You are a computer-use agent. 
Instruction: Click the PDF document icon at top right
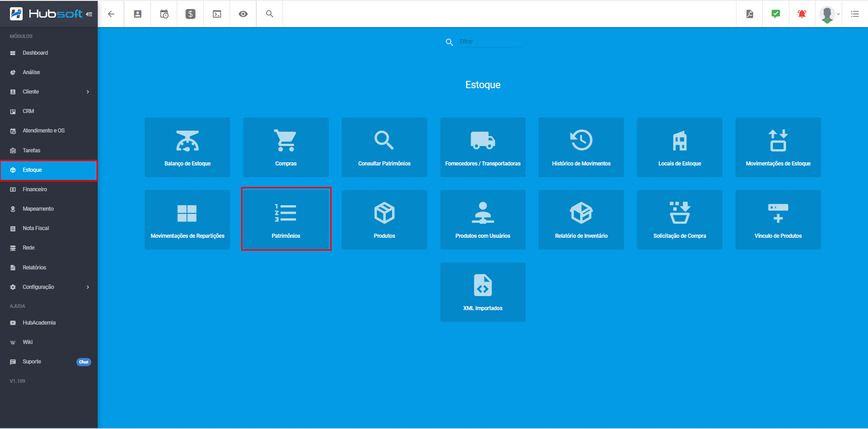[750, 14]
